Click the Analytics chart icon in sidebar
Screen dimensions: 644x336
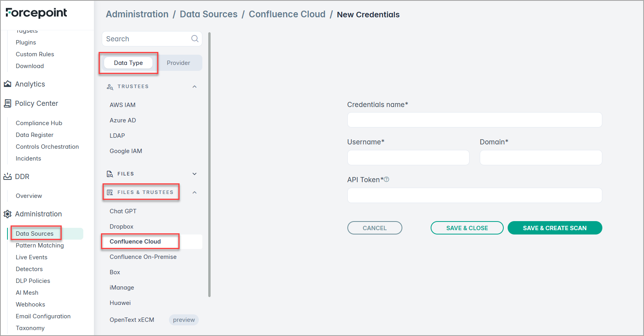click(x=7, y=84)
